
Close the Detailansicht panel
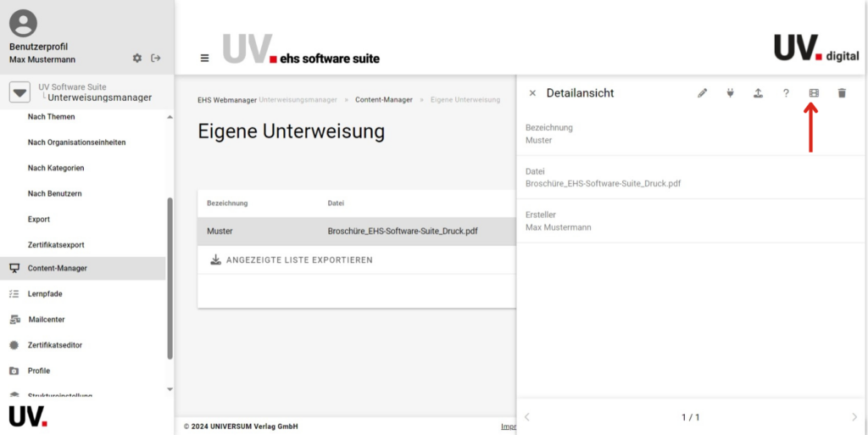[x=532, y=93]
